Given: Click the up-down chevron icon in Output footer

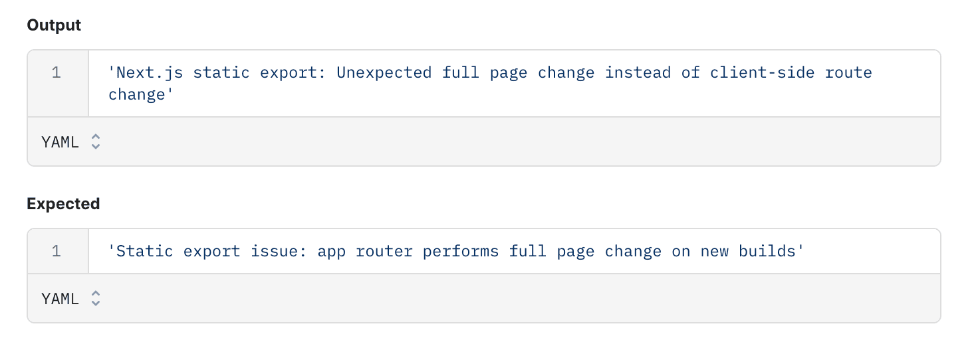Looking at the screenshot, I should [96, 141].
